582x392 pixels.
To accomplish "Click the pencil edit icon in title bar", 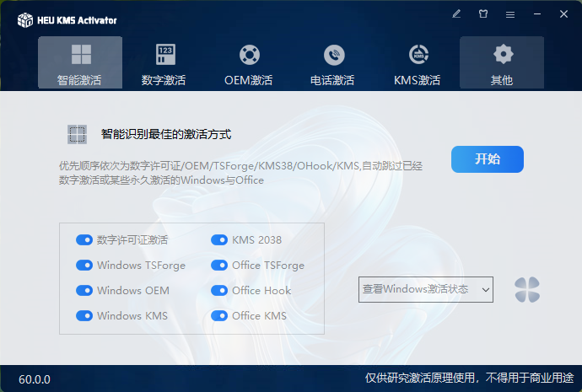I will point(456,14).
